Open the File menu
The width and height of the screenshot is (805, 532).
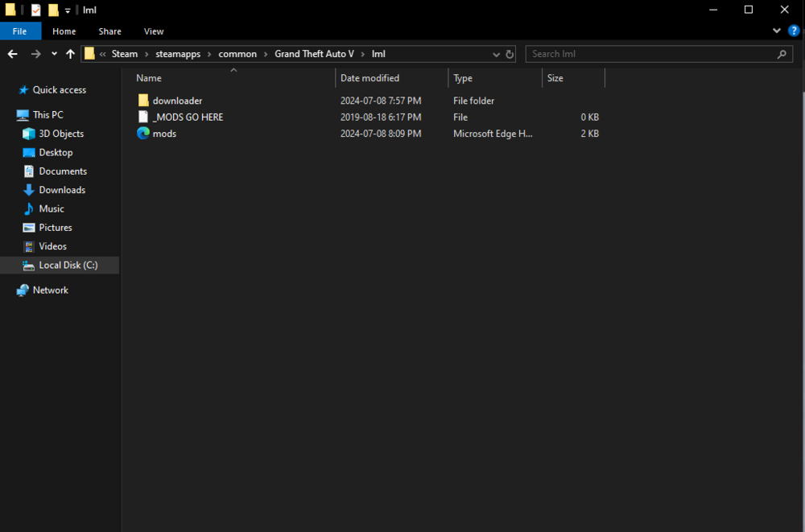coord(20,31)
